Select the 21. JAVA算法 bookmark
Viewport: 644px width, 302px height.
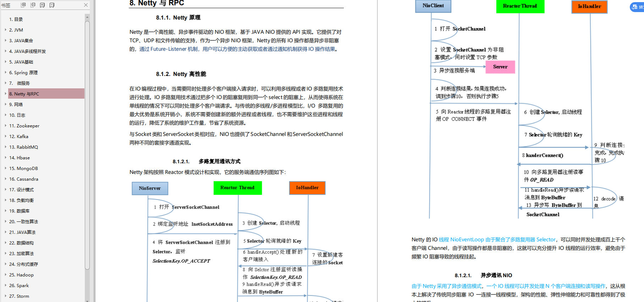tap(22, 232)
